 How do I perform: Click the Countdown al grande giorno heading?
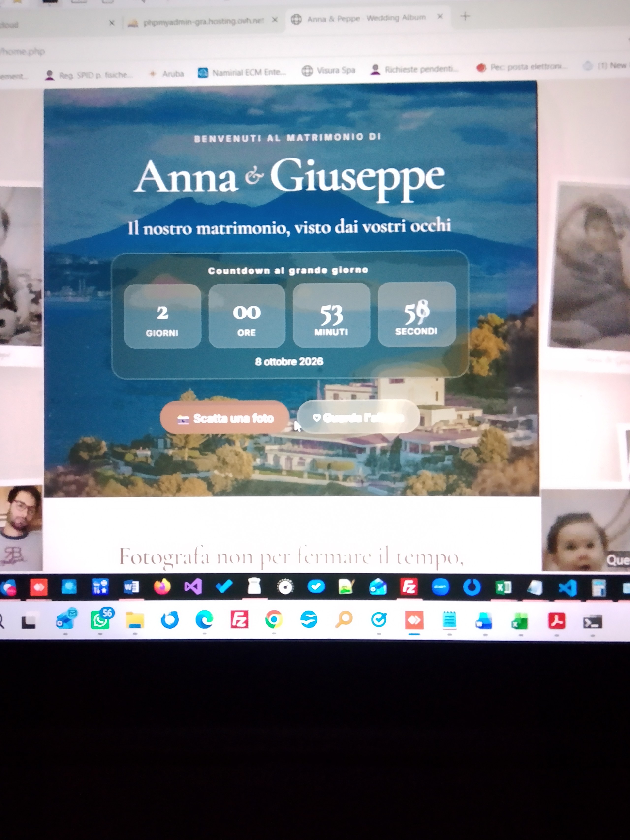click(x=288, y=270)
